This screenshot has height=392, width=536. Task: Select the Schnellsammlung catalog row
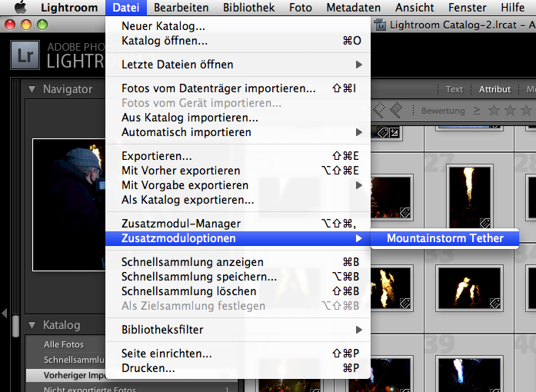pyautogui.click(x=66, y=360)
